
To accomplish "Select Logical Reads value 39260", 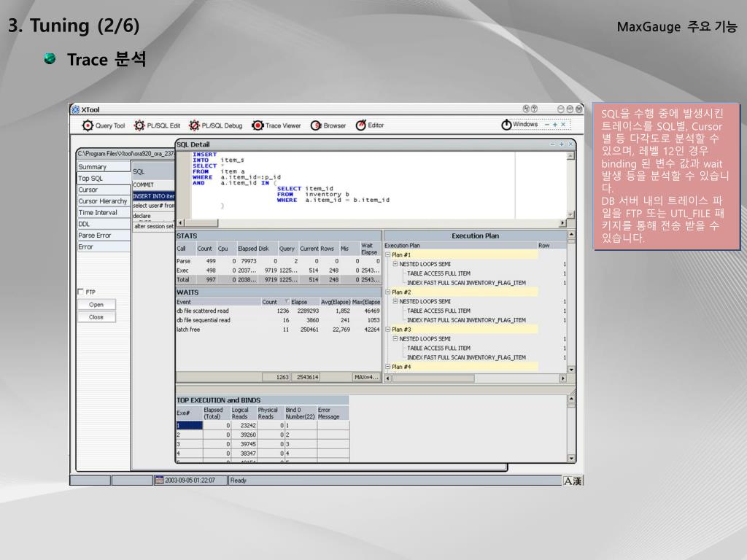I will click(x=244, y=435).
